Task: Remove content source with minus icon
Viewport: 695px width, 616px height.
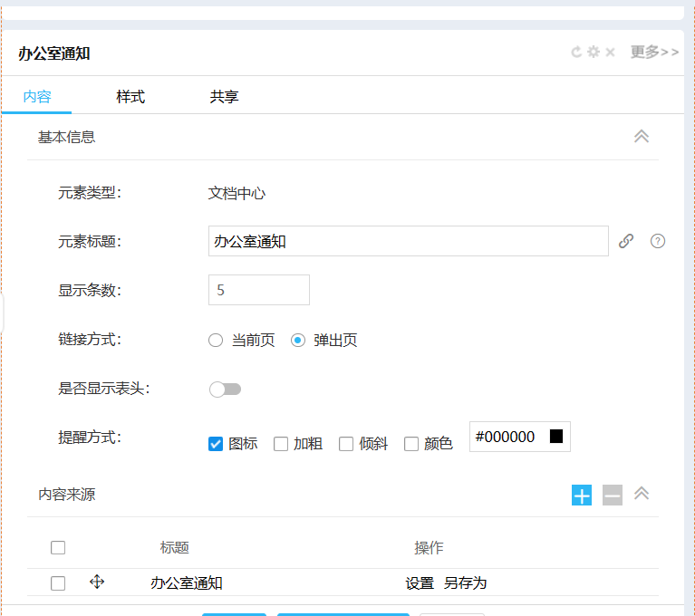Action: (613, 495)
